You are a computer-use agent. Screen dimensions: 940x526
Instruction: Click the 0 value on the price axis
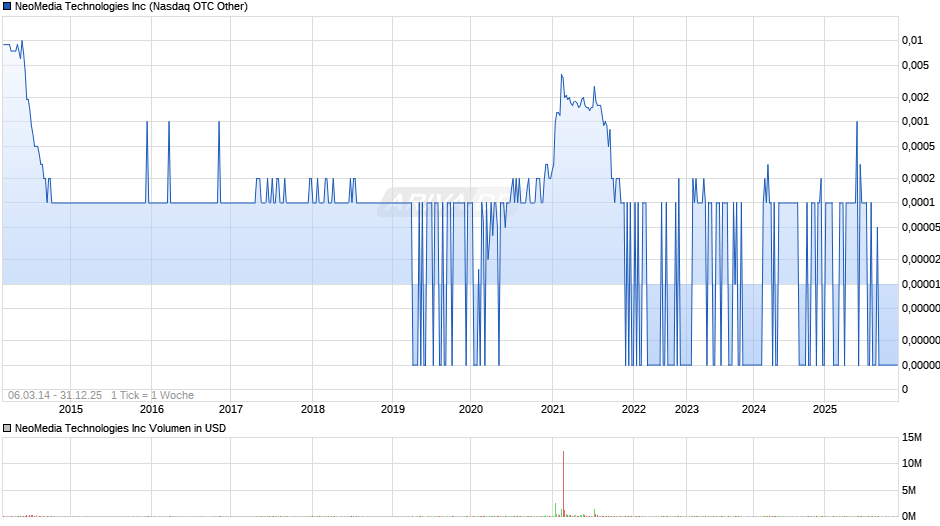coord(905,389)
